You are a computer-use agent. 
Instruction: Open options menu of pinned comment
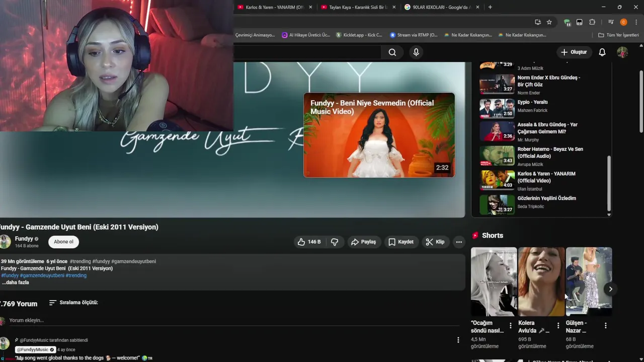pos(458,340)
